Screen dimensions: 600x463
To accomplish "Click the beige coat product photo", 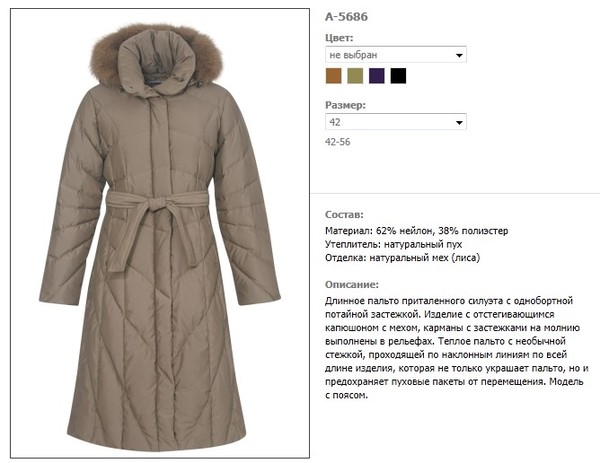I will (x=160, y=233).
